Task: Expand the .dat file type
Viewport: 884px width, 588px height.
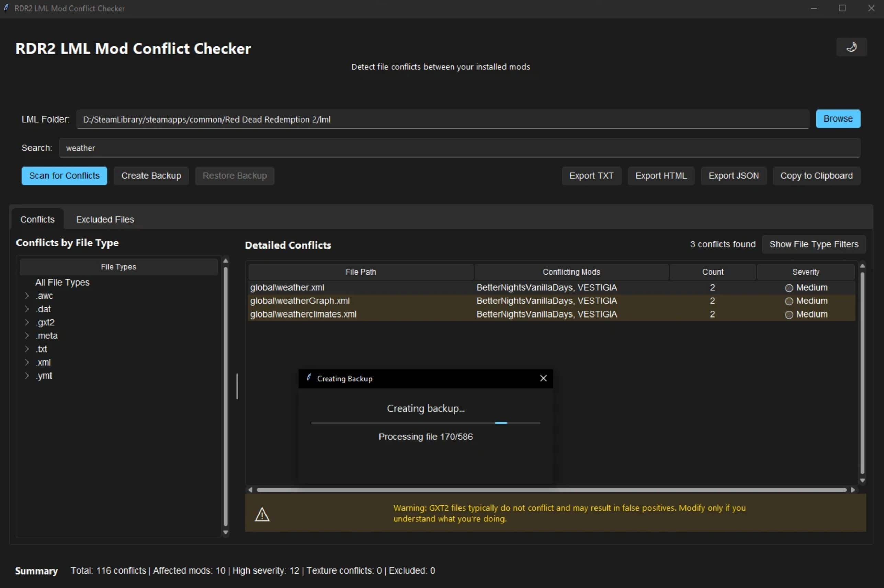Action: 27,309
